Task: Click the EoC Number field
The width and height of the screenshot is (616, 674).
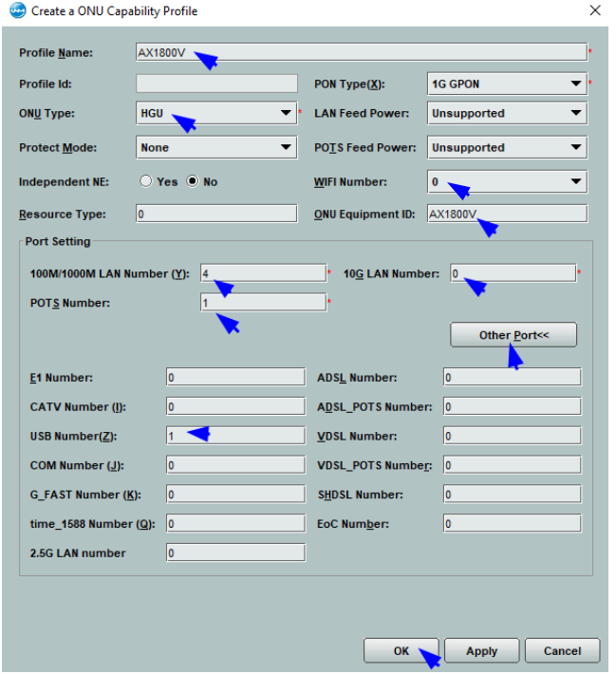Action: (x=513, y=523)
